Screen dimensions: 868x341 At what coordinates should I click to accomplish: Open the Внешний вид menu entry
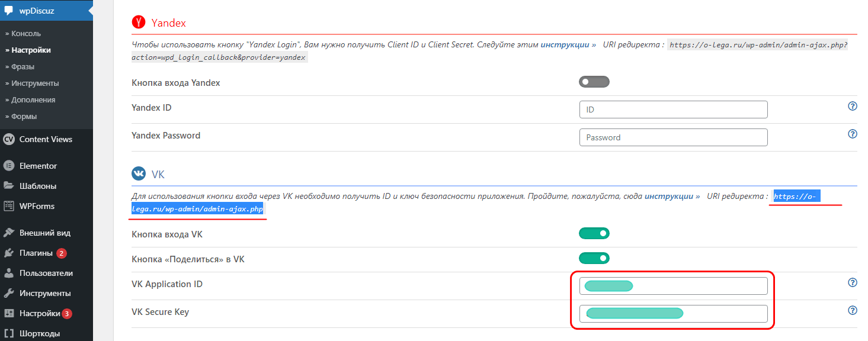[46, 233]
